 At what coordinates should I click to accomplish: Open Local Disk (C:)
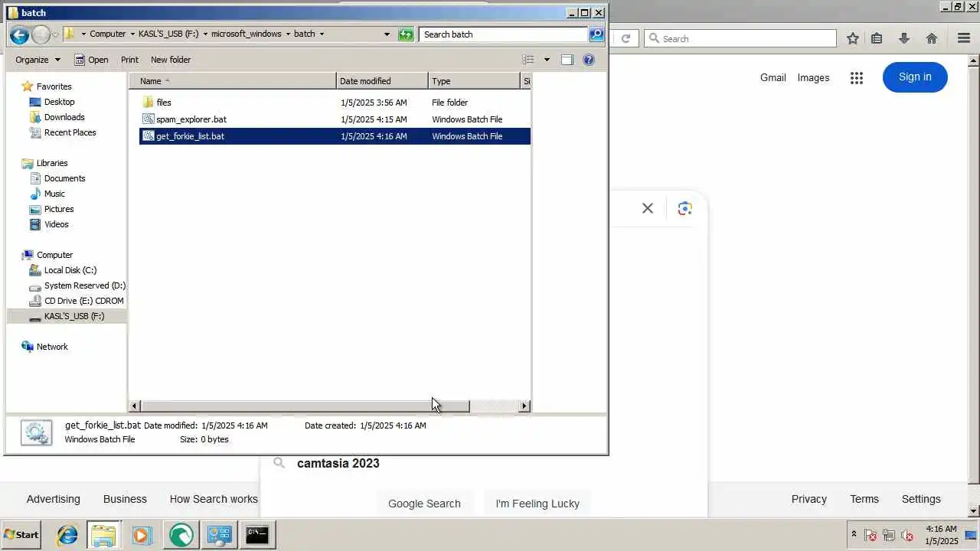(x=70, y=270)
